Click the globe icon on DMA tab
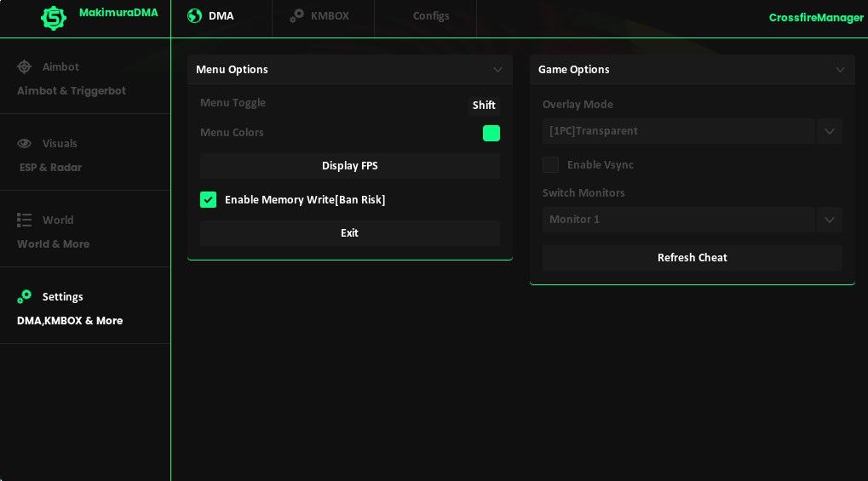 (x=194, y=16)
